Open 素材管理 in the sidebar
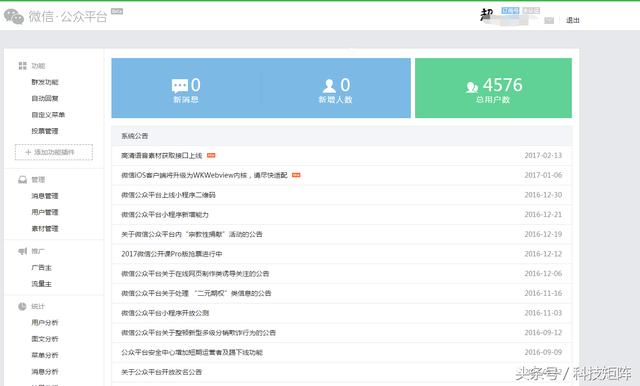The height and width of the screenshot is (386, 640). [45, 228]
